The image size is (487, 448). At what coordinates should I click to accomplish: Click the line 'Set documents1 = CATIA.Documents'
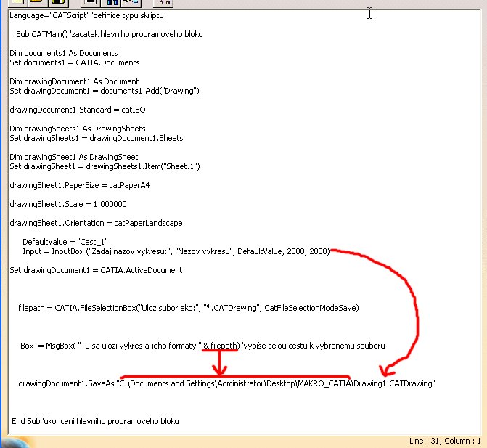tap(75, 62)
